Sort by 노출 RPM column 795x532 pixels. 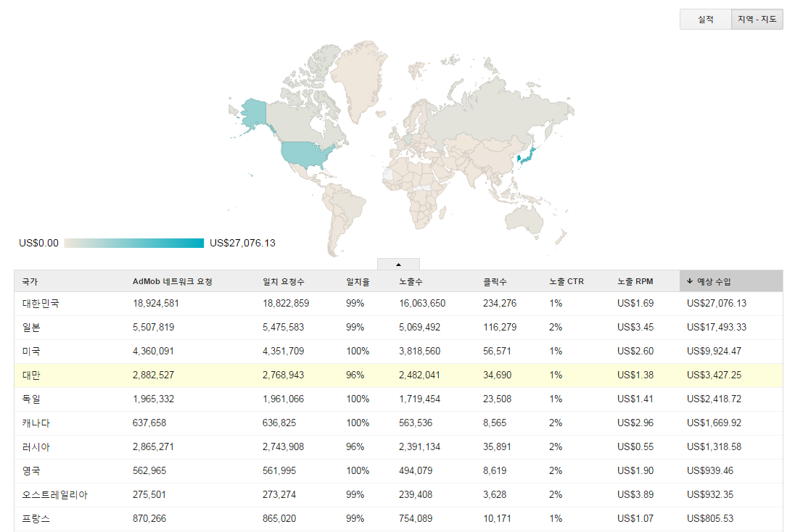coord(635,281)
